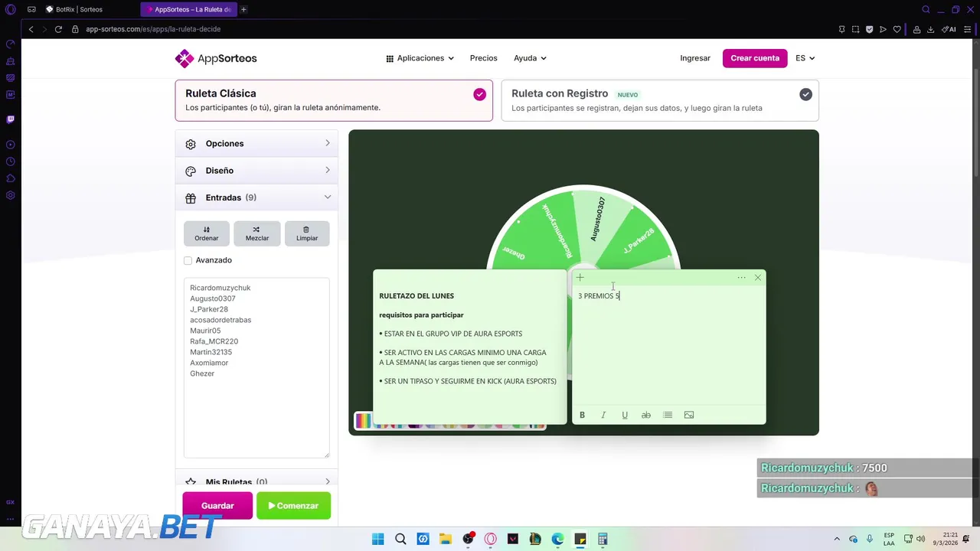Click the AppSorteos logo

pyautogui.click(x=216, y=58)
